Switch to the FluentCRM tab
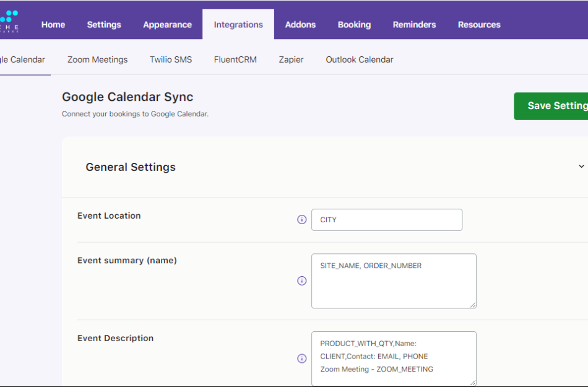The height and width of the screenshot is (387, 588). [x=235, y=59]
